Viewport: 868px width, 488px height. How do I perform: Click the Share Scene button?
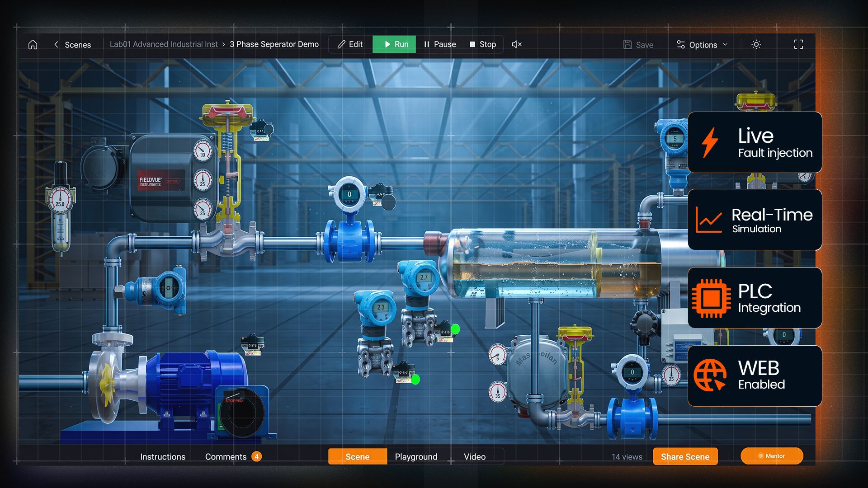(x=685, y=456)
